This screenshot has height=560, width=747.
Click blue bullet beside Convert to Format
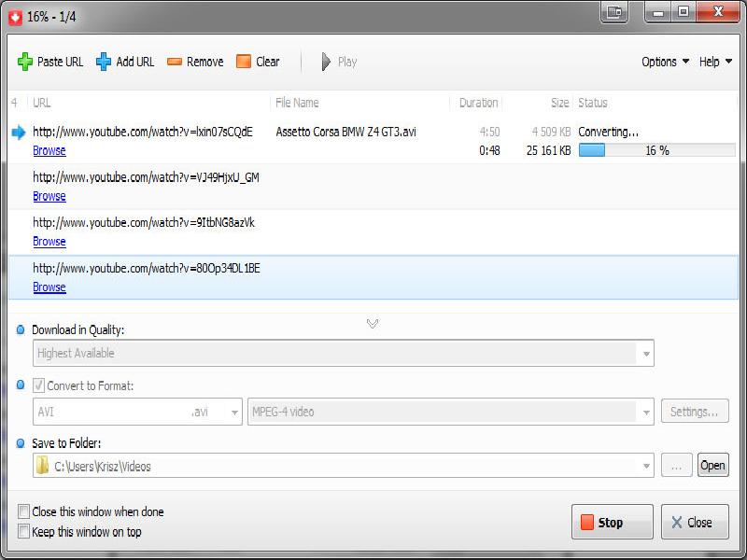click(21, 385)
